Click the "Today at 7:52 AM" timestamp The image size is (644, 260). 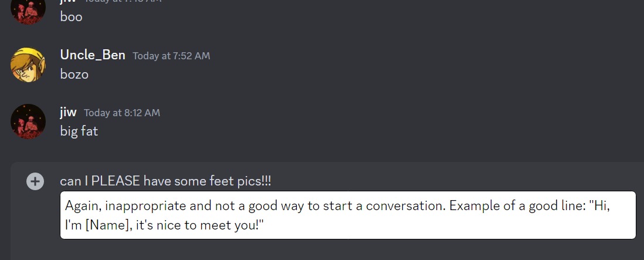pyautogui.click(x=171, y=56)
